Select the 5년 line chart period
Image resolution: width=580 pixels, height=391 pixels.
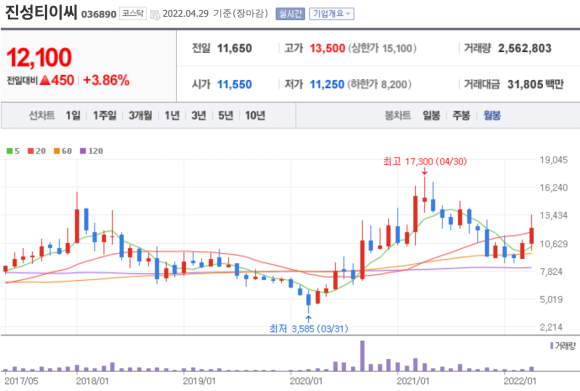226,116
